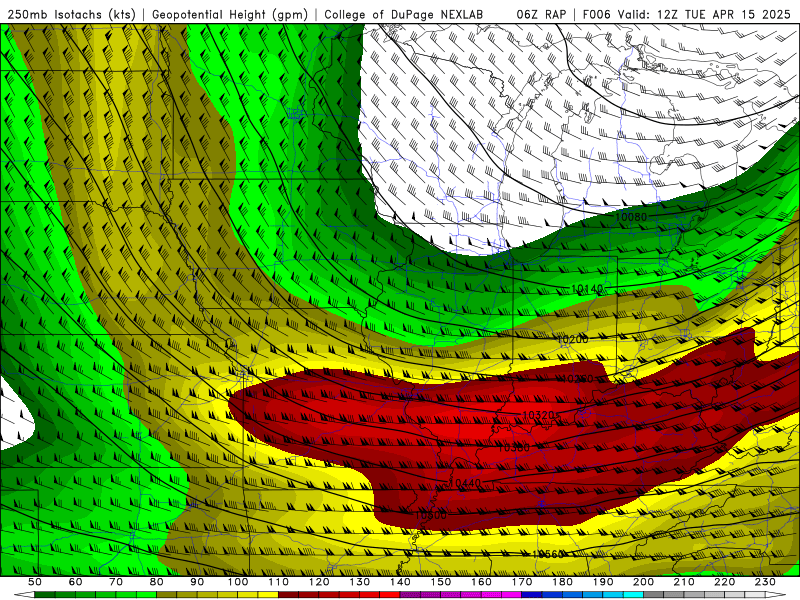Click the 10500 height contour label
Image resolution: width=800 pixels, height=600 pixels.
coord(431,515)
